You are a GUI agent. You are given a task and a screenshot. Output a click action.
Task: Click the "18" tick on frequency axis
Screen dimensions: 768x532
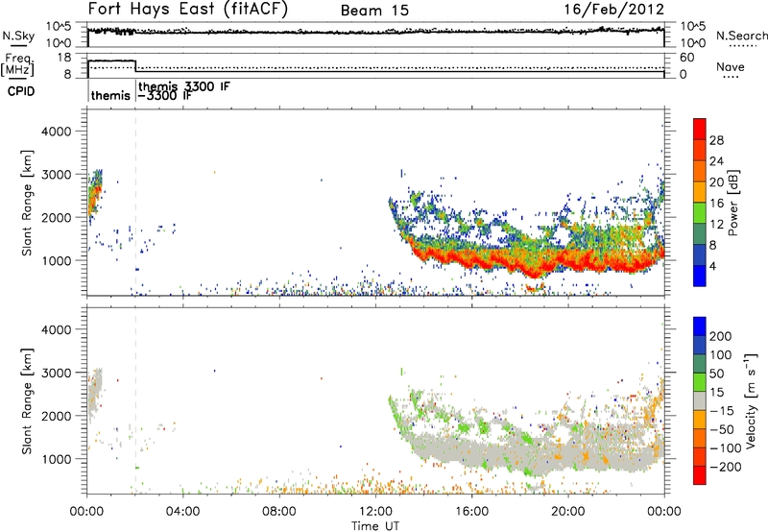pyautogui.click(x=63, y=58)
